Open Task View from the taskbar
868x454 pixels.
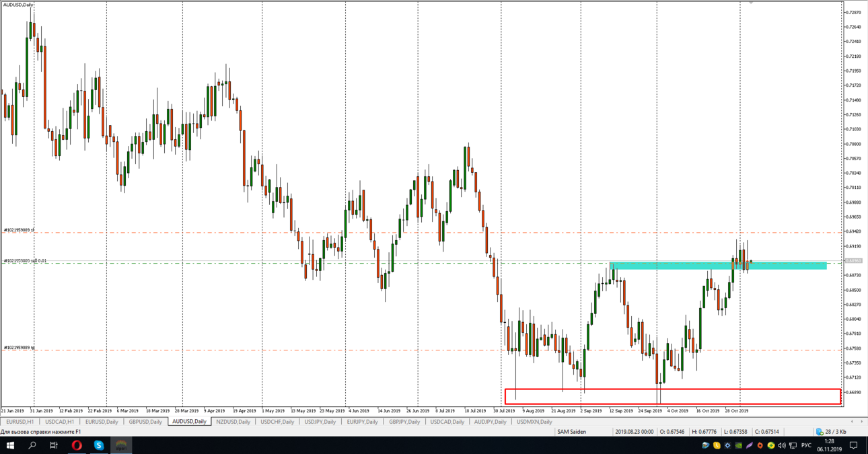(x=54, y=445)
